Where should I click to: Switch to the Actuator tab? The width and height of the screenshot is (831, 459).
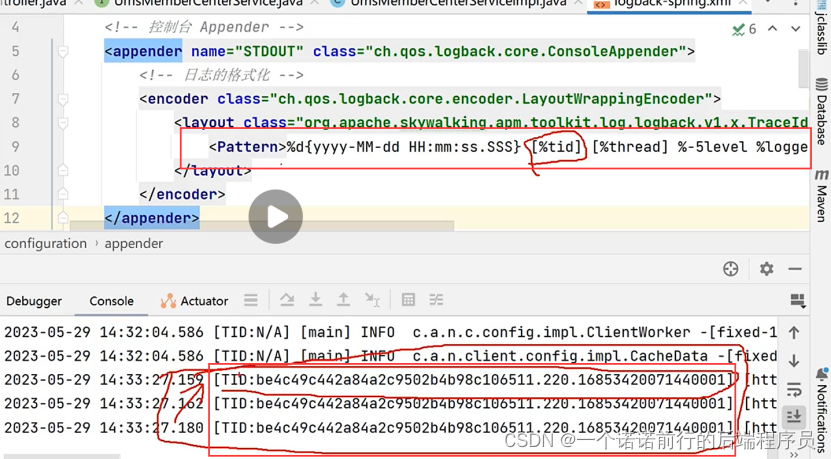point(194,301)
